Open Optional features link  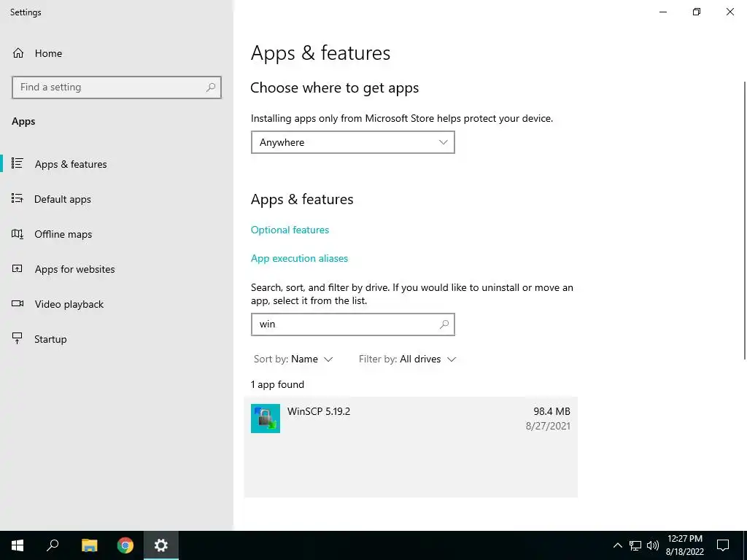[290, 230]
